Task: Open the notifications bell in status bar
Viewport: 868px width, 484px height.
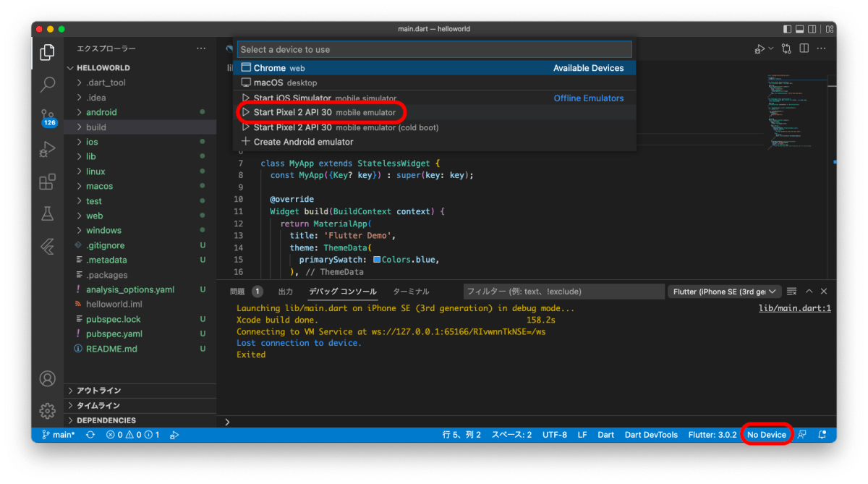Action: pos(822,435)
